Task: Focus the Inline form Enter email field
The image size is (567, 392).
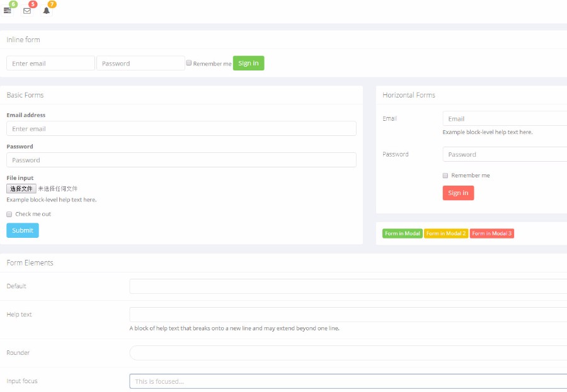Action: [x=50, y=63]
